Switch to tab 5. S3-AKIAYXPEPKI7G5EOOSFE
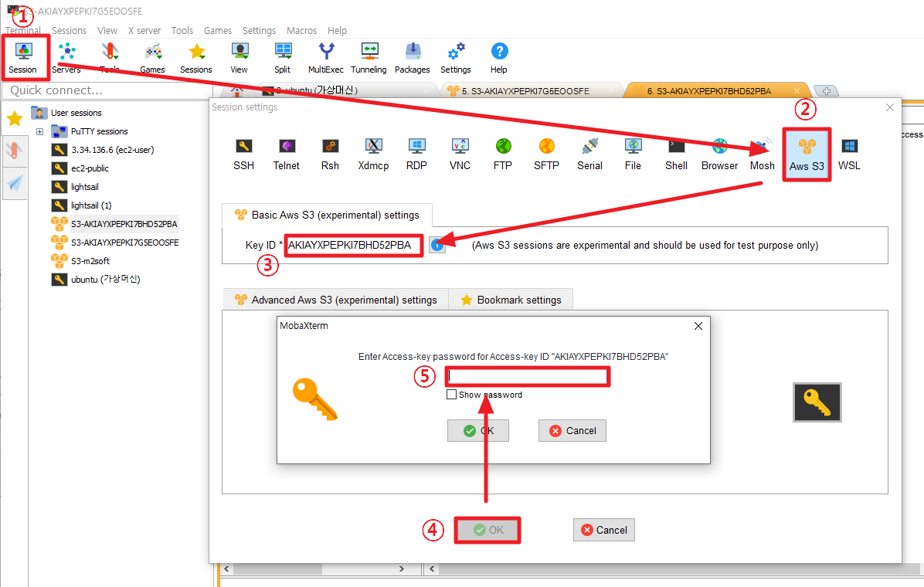924x587 pixels. (x=525, y=91)
